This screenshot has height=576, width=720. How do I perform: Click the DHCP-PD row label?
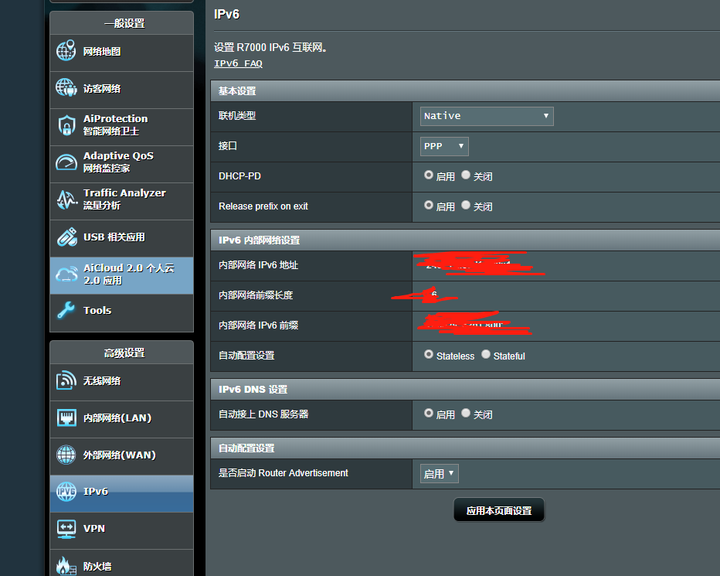240,176
